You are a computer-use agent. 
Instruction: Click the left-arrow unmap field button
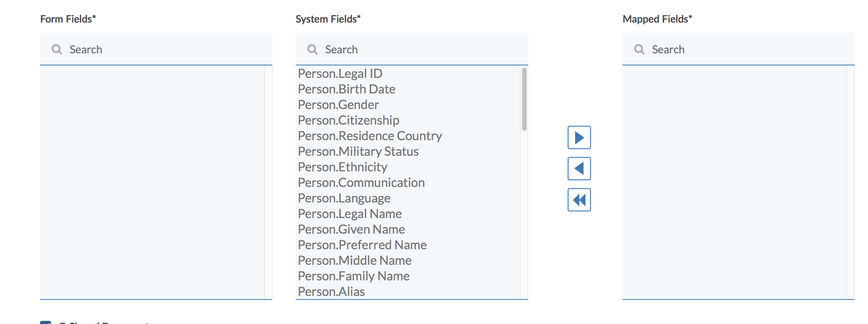(579, 169)
